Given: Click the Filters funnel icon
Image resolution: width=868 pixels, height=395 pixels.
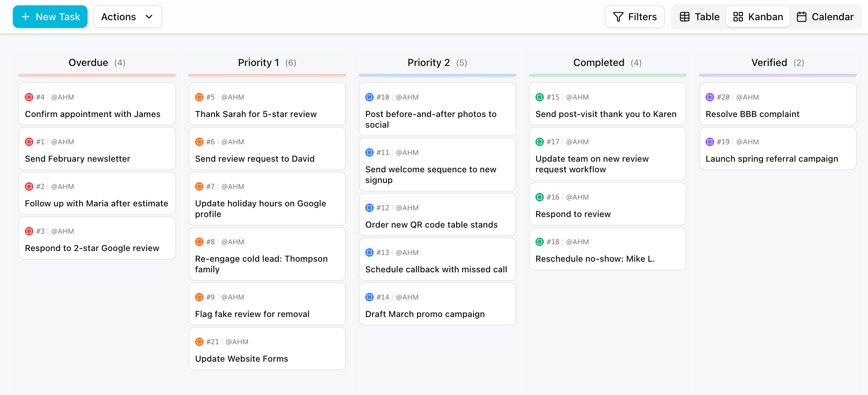Looking at the screenshot, I should 618,16.
